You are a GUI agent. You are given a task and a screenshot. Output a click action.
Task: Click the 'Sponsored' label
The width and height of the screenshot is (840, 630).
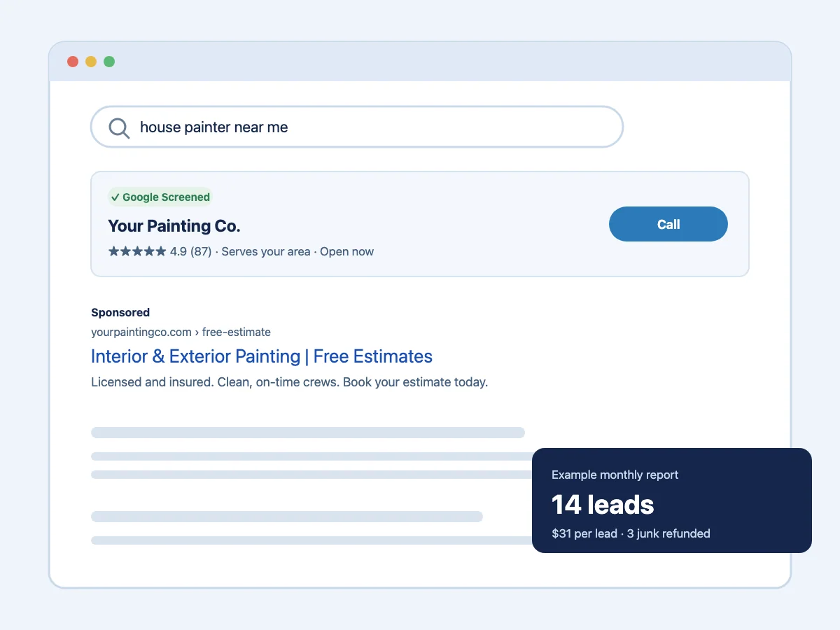120,312
